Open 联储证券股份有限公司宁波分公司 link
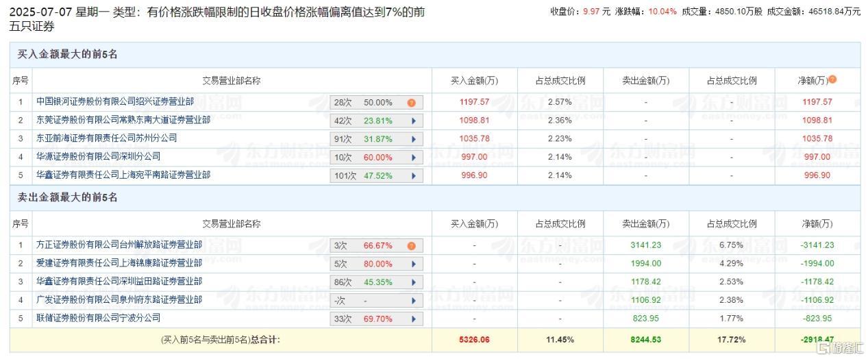This screenshot has height=359, width=868. (99, 318)
